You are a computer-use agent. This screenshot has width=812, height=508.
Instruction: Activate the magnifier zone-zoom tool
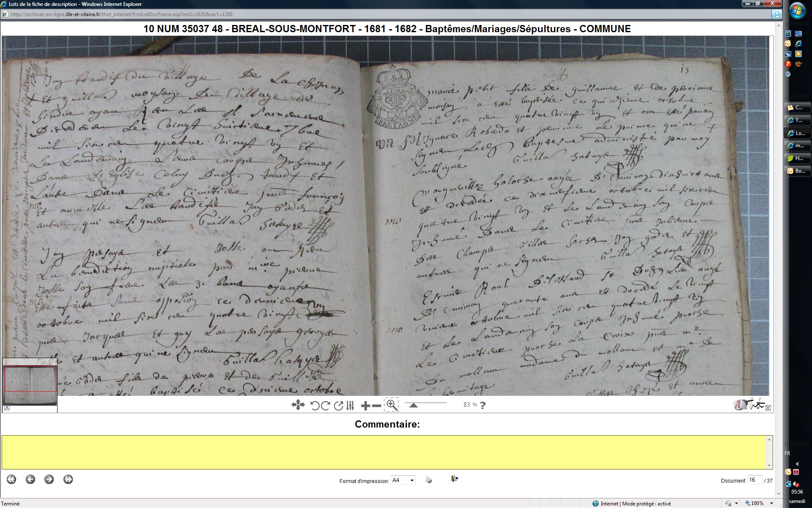[x=392, y=405]
